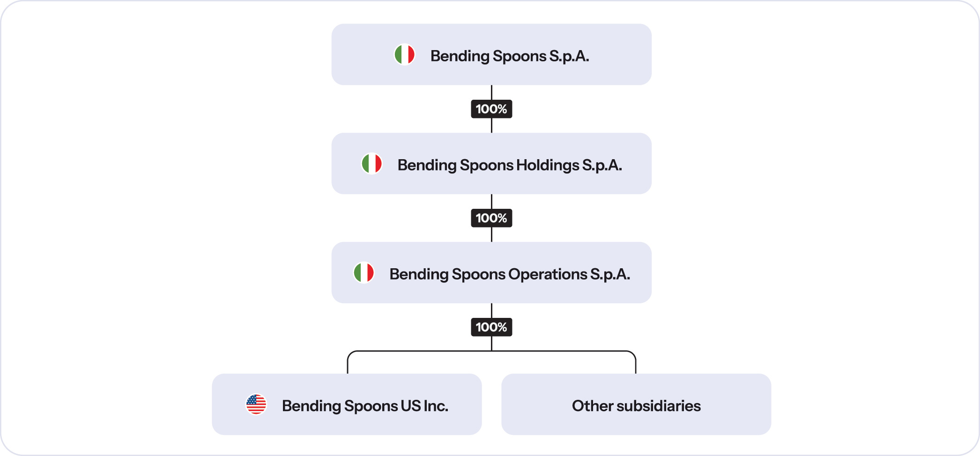Click the US flag icon
The image size is (980, 456).
[256, 405]
